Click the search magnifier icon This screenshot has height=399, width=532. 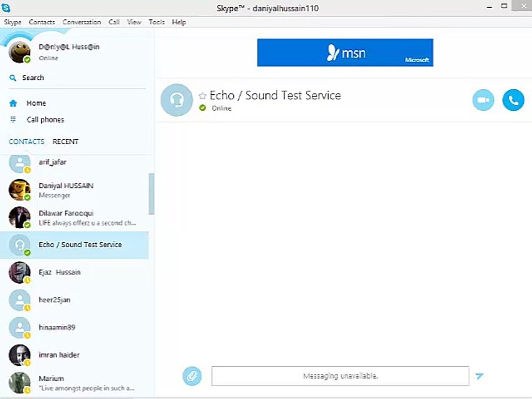[13, 78]
